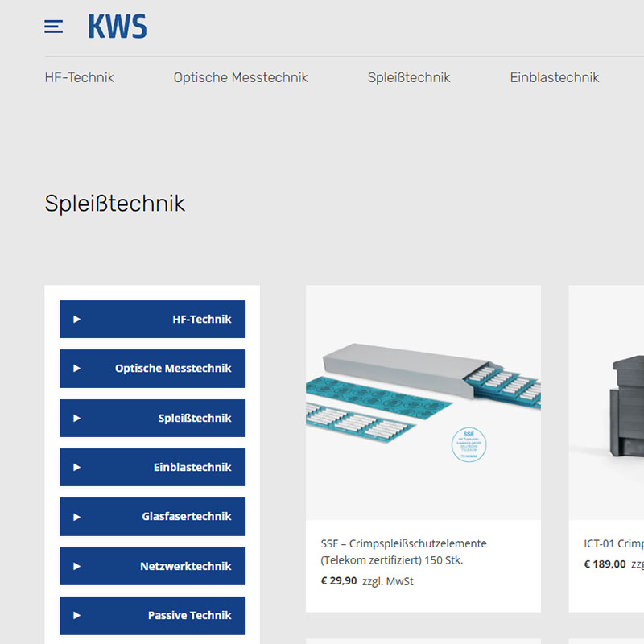Click the Glasfasertechnik sidebar button label
644x644 pixels.
(x=187, y=517)
